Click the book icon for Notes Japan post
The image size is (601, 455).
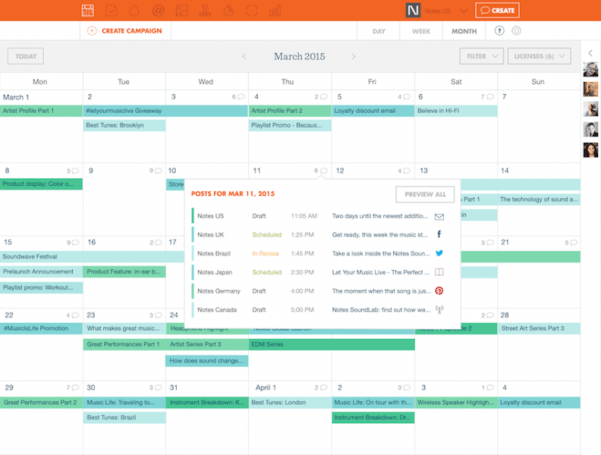(438, 271)
